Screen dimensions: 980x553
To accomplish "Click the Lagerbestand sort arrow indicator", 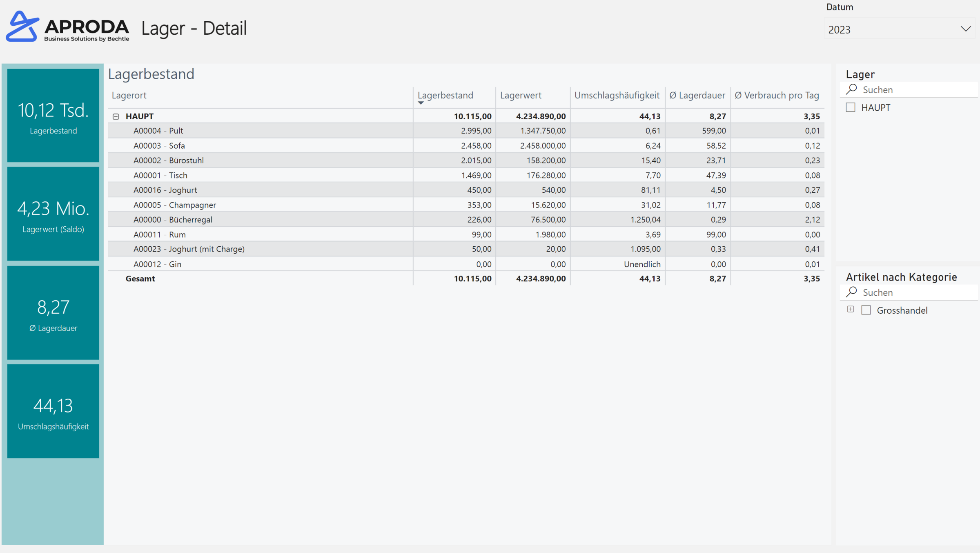I will tap(421, 103).
